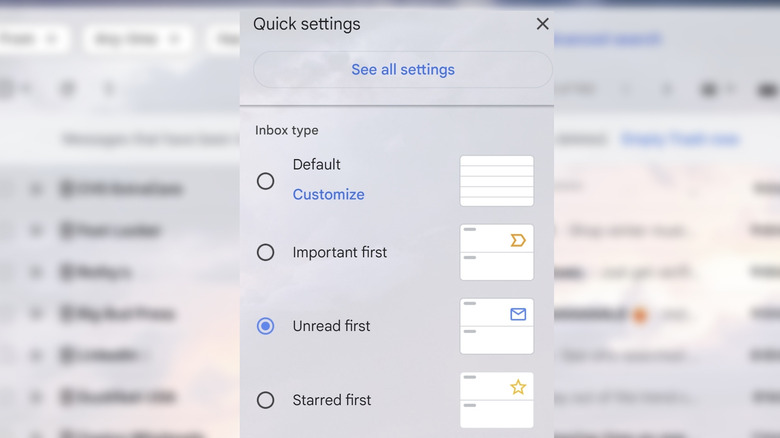
Task: Click the Customize link under Default
Action: pyautogui.click(x=328, y=195)
